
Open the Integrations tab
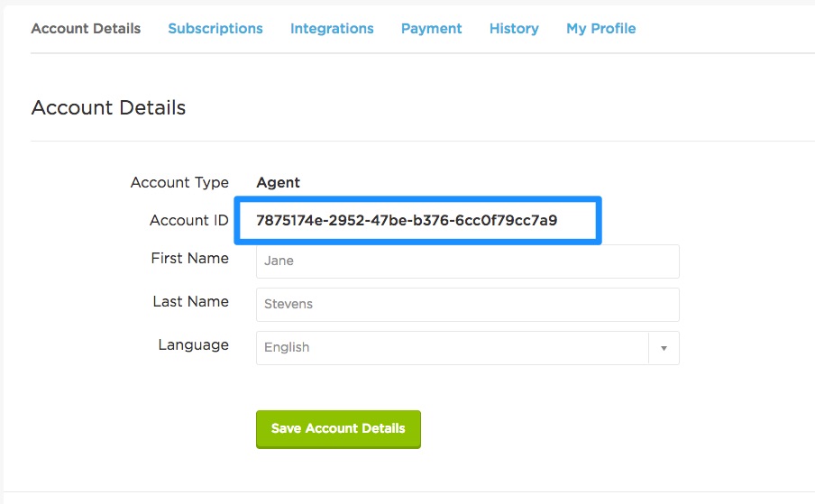tap(332, 29)
